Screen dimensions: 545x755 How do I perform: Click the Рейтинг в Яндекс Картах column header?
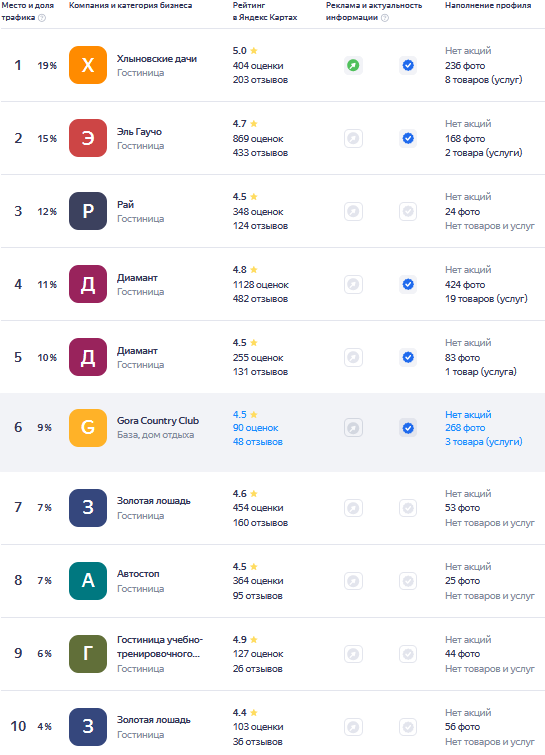click(265, 11)
